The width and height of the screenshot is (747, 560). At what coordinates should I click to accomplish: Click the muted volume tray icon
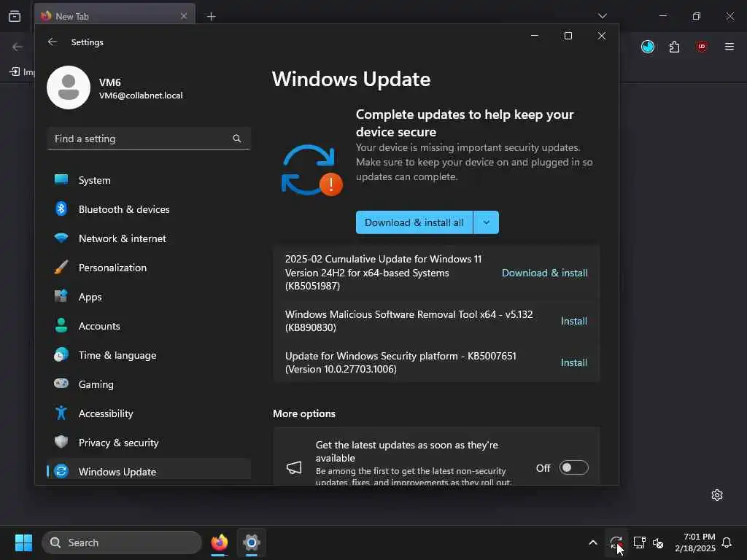(658, 542)
